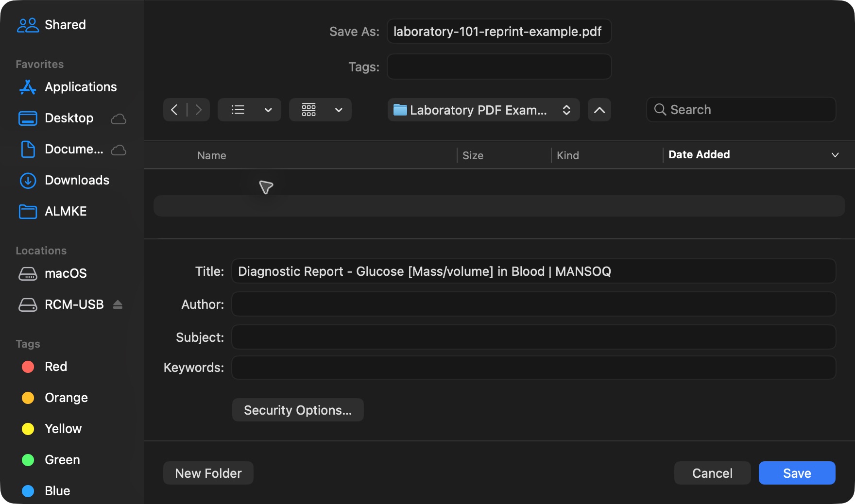
Task: Open Security Options...
Action: tap(298, 410)
